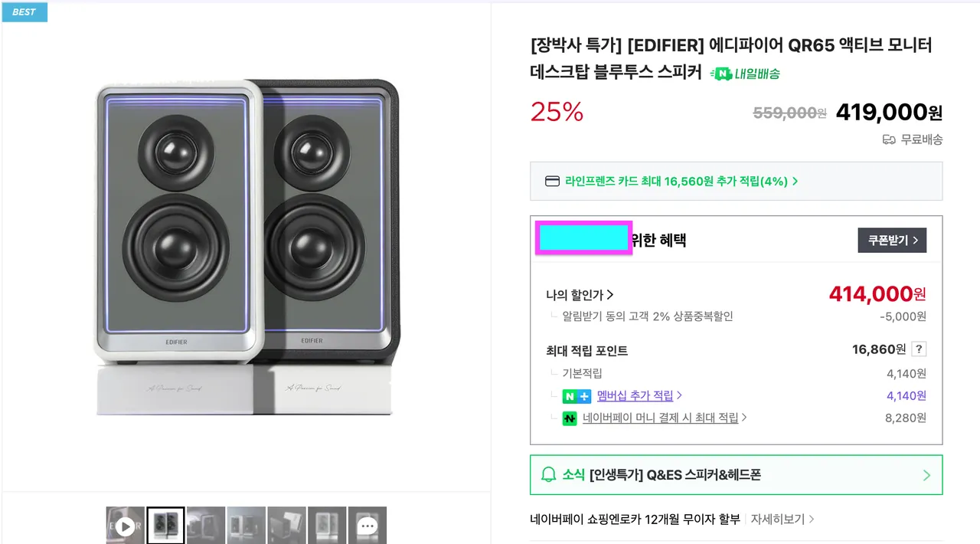The width and height of the screenshot is (980, 544).
Task: Click the 무료배송 truck icon
Action: click(889, 139)
